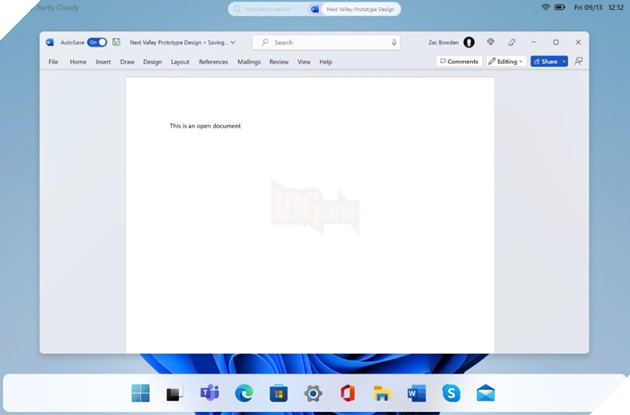Switch to Mailings tab
630x415 pixels.
pos(249,62)
